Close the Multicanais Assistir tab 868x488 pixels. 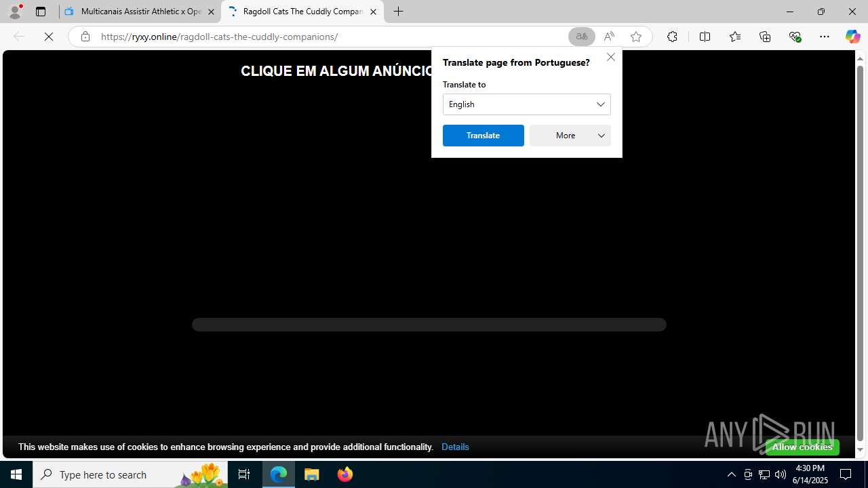coord(211,12)
